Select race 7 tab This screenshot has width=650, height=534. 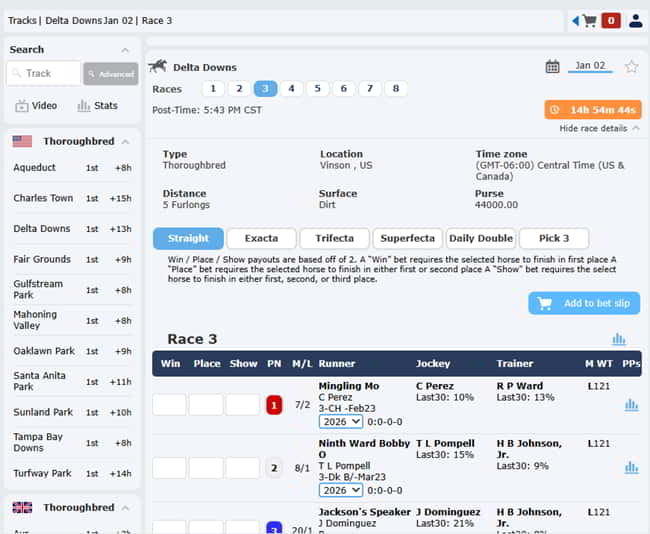(370, 89)
